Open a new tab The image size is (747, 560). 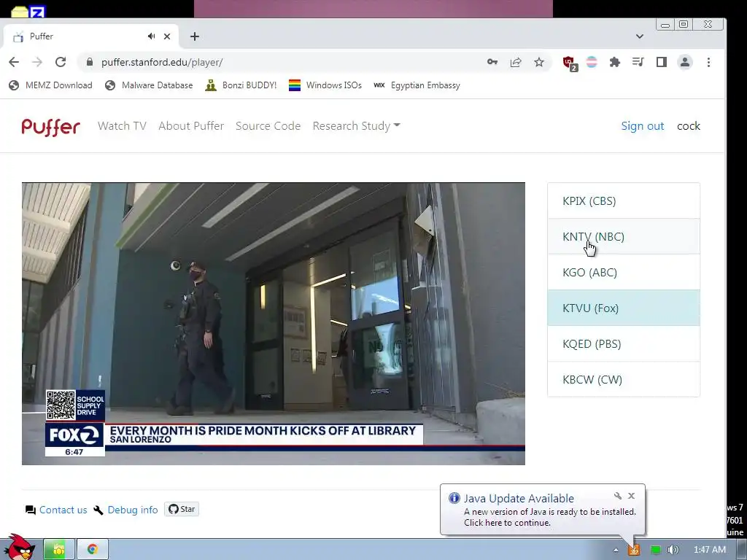pos(194,36)
